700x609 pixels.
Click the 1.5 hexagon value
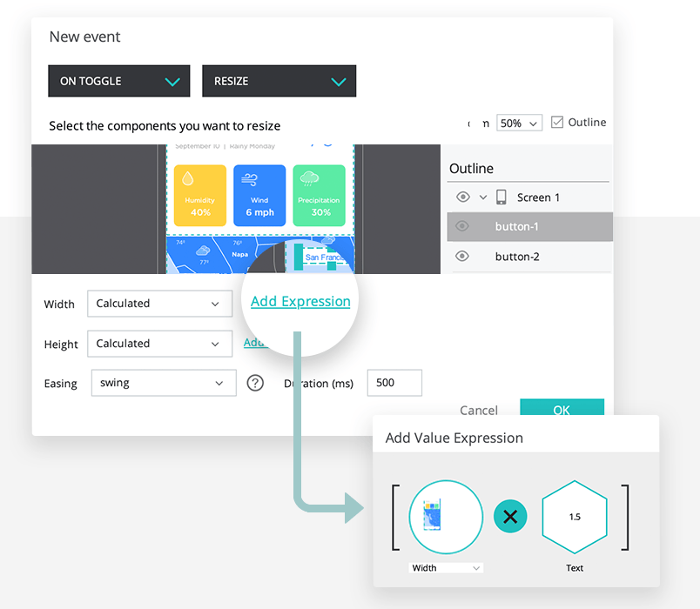[575, 517]
